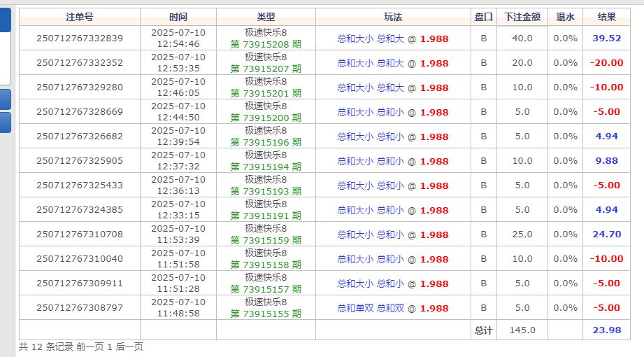This screenshot has width=644, height=357.
Task: Open period 第 73915207 期 link
Action: pyautogui.click(x=266, y=69)
